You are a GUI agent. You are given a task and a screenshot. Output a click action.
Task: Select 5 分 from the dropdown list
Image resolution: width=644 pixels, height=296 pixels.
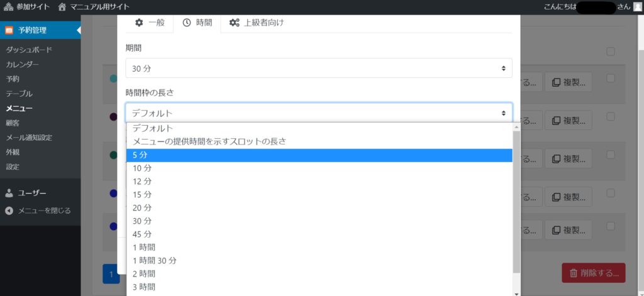pyautogui.click(x=319, y=155)
